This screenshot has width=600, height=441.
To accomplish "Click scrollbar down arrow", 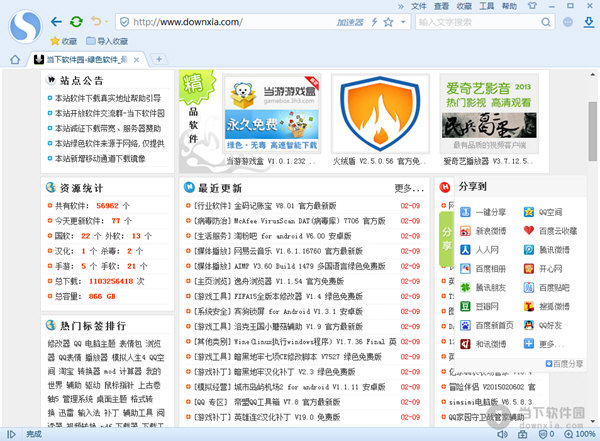I will click(x=592, y=421).
